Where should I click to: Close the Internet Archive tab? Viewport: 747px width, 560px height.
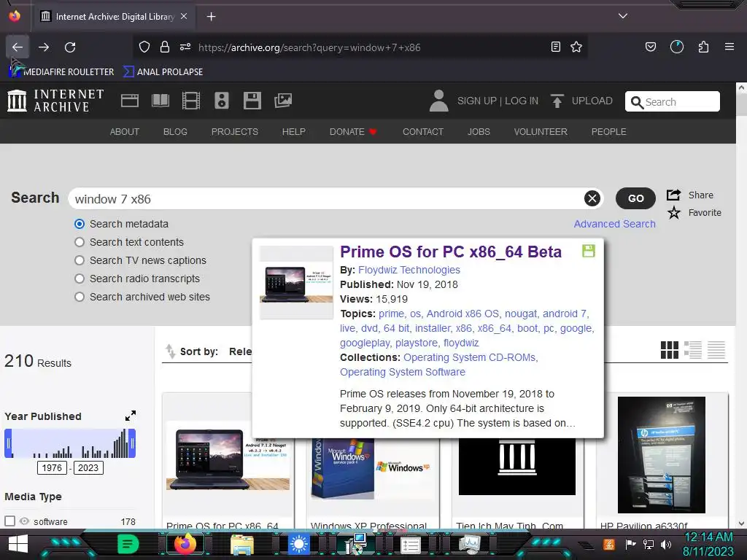(184, 16)
